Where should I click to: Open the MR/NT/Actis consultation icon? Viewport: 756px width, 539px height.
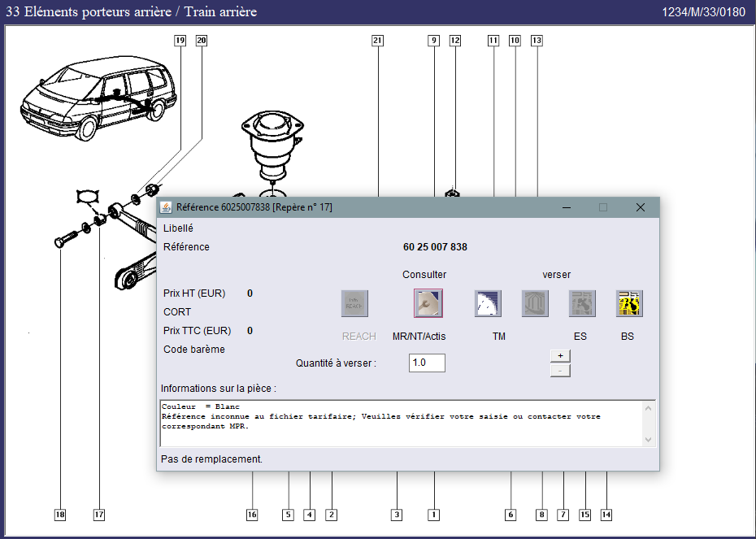[428, 304]
